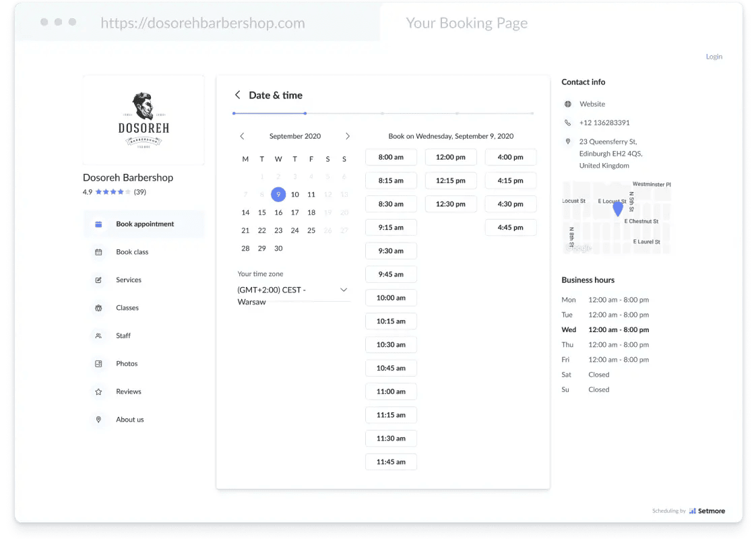Screen dimensions: 756x539
Task: Click the Classes icon in sidebar
Action: [x=98, y=308]
